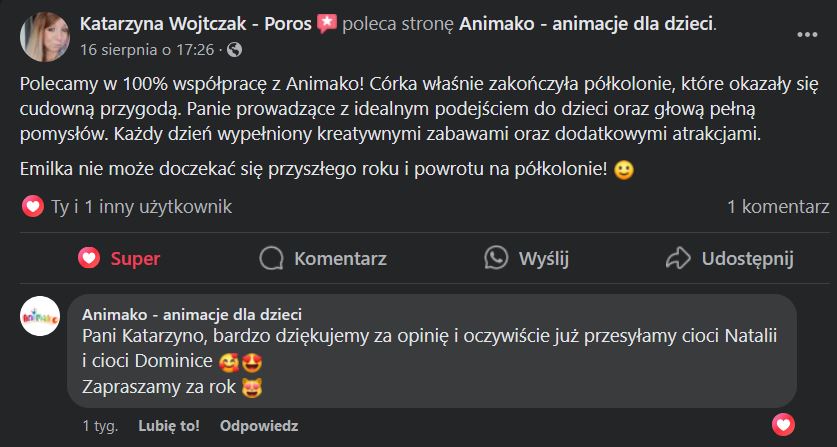Open the three-dot post options menu
Image resolution: width=837 pixels, height=447 pixels.
point(807,35)
